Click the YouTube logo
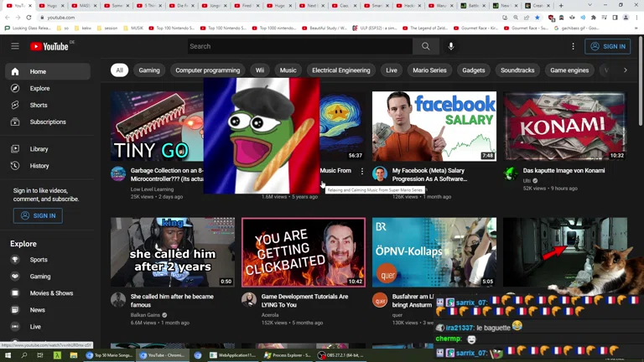Viewport: 644px width, 362px height. pos(49,47)
